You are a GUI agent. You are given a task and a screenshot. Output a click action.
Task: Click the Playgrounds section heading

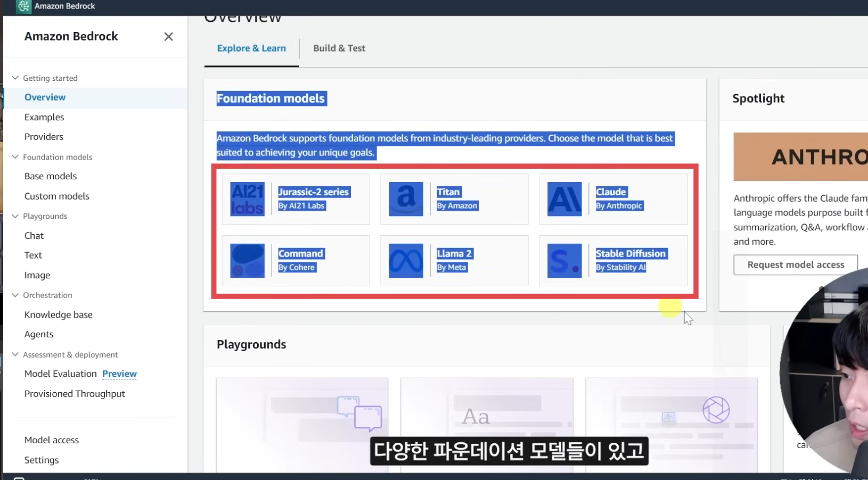(251, 344)
